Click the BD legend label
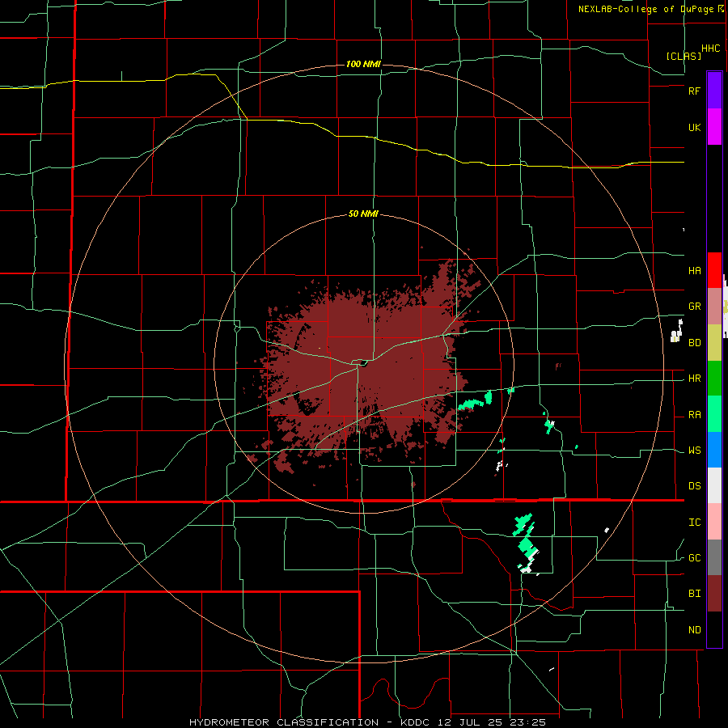The image size is (728, 728). coord(694,343)
